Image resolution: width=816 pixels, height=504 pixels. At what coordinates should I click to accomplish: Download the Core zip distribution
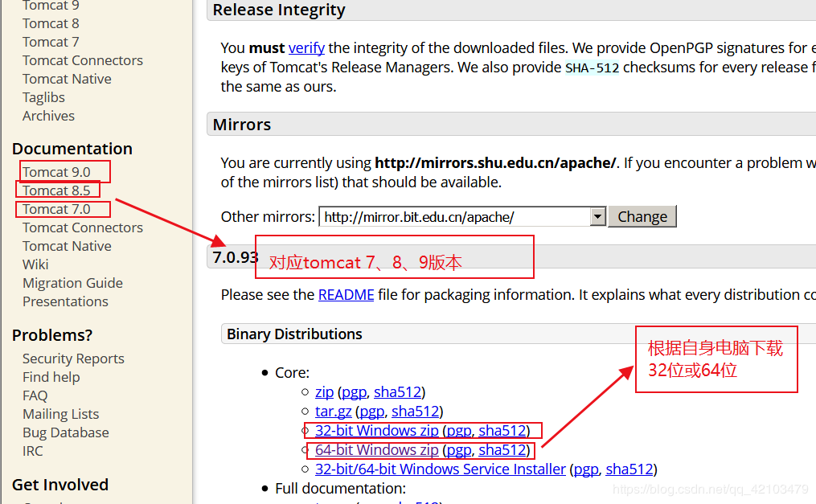coord(324,392)
